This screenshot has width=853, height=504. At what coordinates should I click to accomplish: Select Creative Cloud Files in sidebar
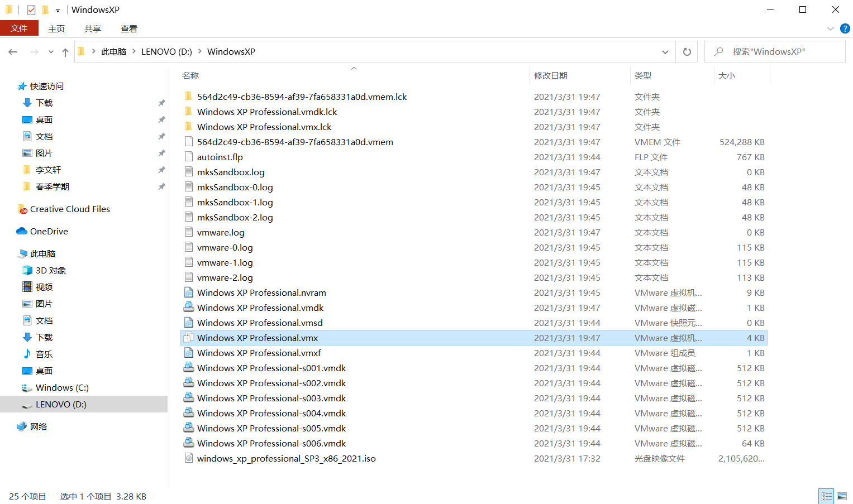coord(70,209)
